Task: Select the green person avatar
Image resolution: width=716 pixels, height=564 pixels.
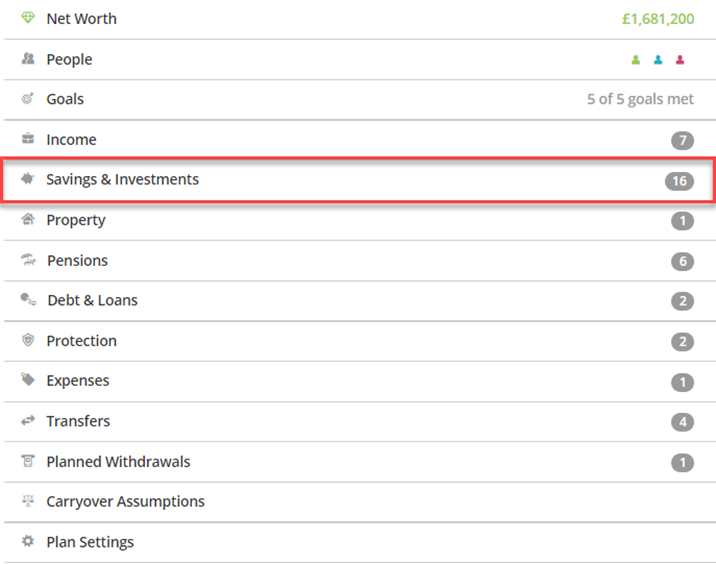Action: click(x=636, y=60)
